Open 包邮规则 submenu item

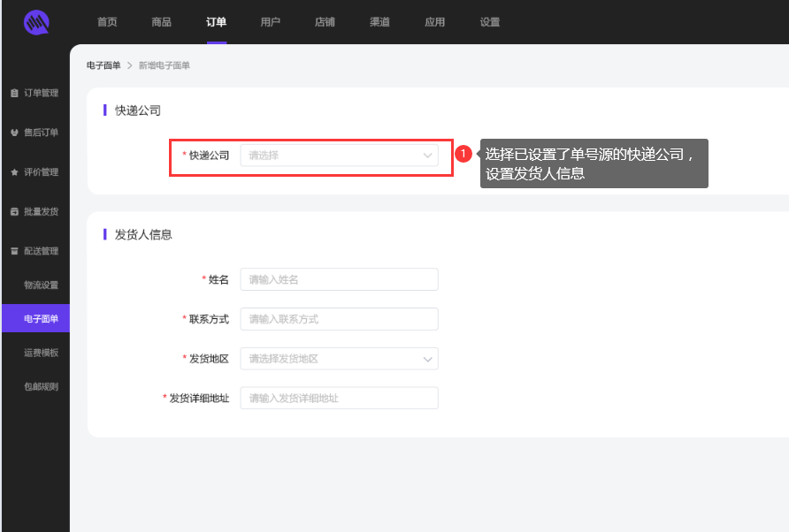pos(42,387)
